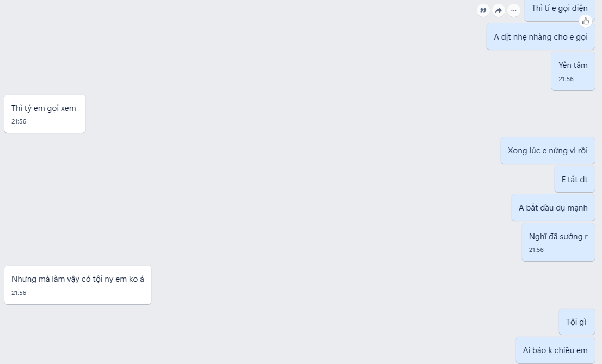Viewport: 602px width, 364px height.
Task: Select the sent message starting 'A bắt đầu'
Action: tap(553, 208)
